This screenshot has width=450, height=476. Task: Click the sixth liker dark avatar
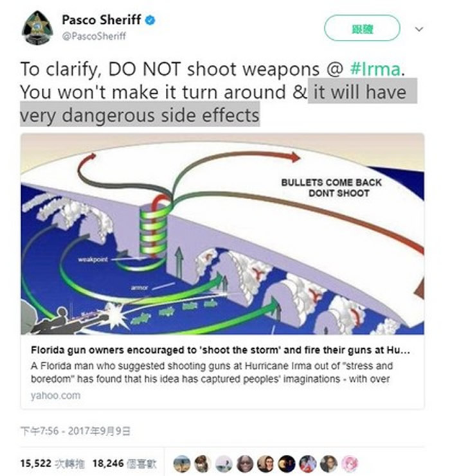coord(287,464)
